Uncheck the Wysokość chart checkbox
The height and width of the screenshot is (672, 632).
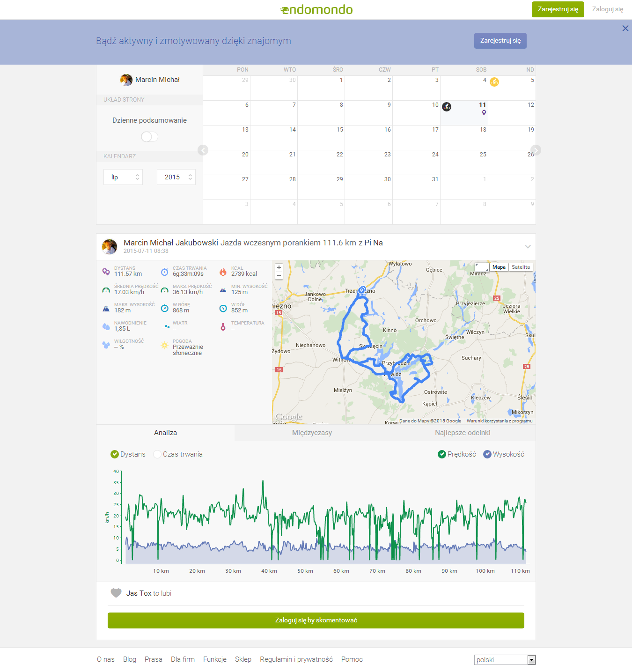[x=487, y=454]
